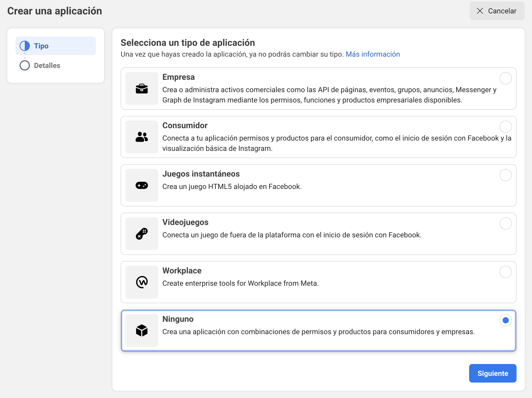The image size is (532, 398).
Task: Click the 'Selecciona un tipo de aplicación' heading
Action: point(188,43)
